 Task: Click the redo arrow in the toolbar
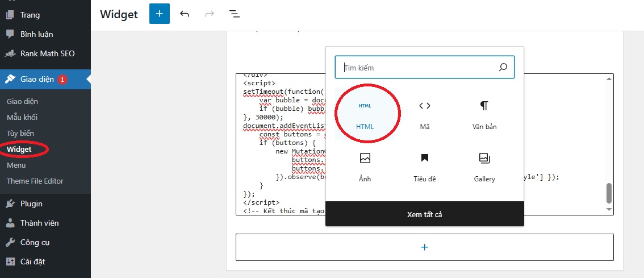tap(210, 14)
